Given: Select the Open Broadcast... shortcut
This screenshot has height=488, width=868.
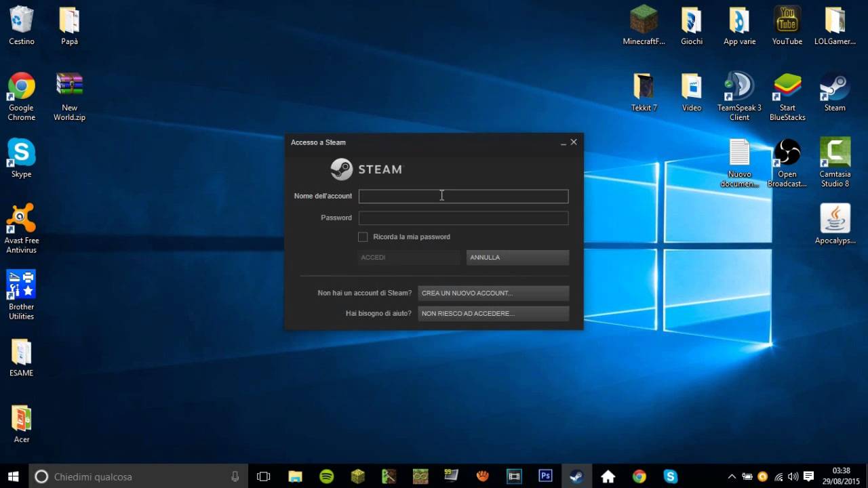Looking at the screenshot, I should [787, 163].
